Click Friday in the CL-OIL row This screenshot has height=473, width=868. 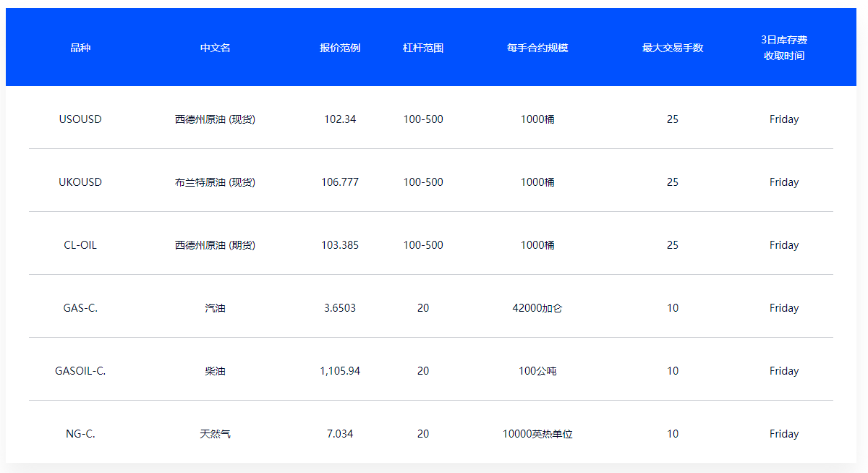coord(784,245)
